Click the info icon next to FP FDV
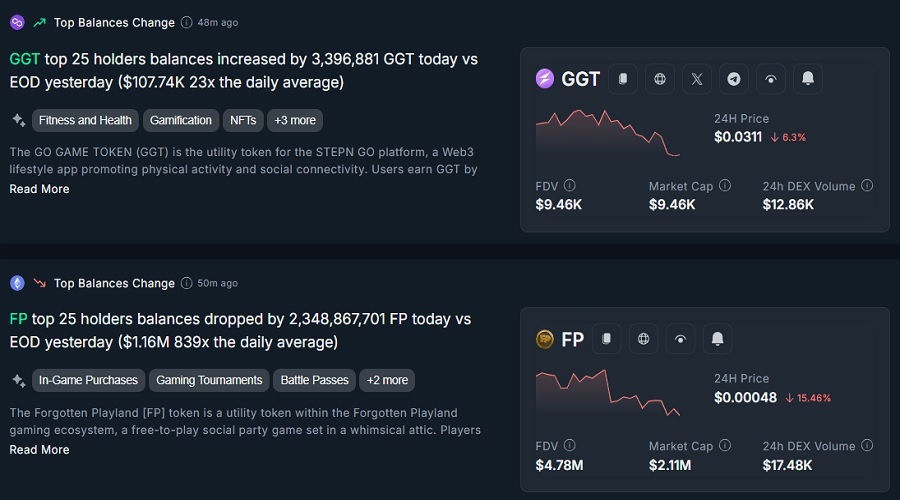Image resolution: width=900 pixels, height=500 pixels. [569, 446]
